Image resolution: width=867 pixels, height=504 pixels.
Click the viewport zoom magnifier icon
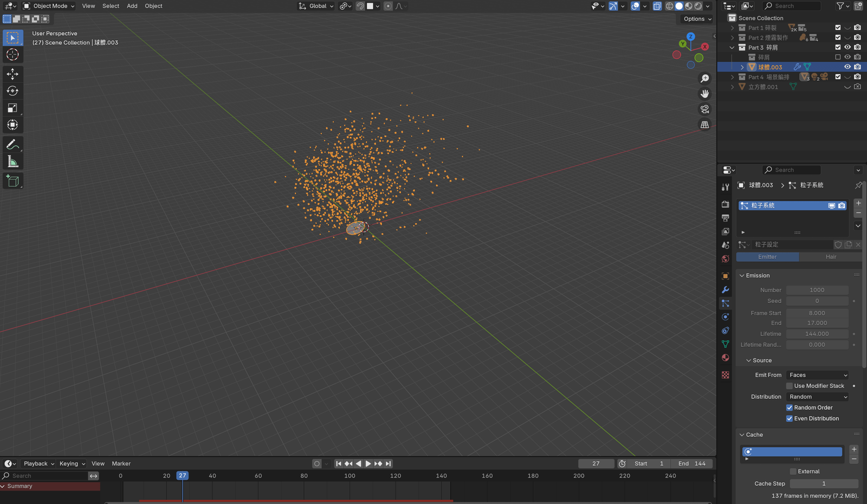click(704, 79)
